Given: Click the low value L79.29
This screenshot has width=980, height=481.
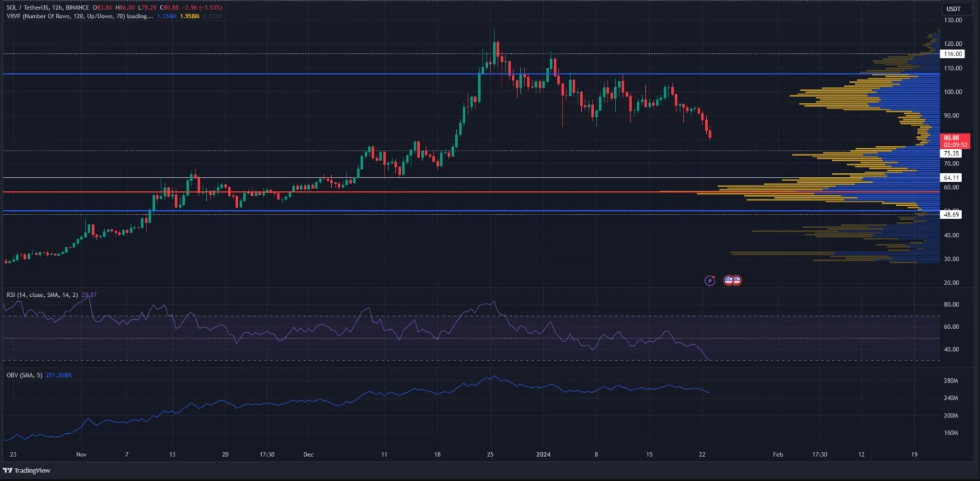Looking at the screenshot, I should (146, 8).
